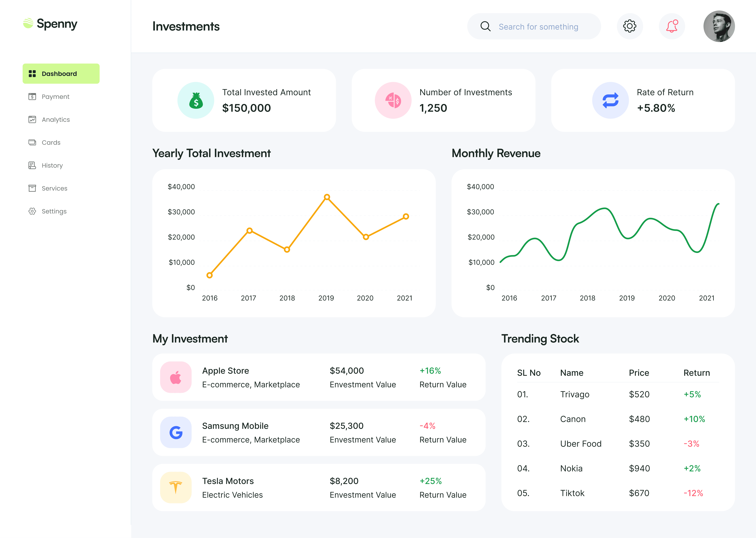Click the Rate of Return arrows icon
The height and width of the screenshot is (538, 756).
click(x=610, y=100)
